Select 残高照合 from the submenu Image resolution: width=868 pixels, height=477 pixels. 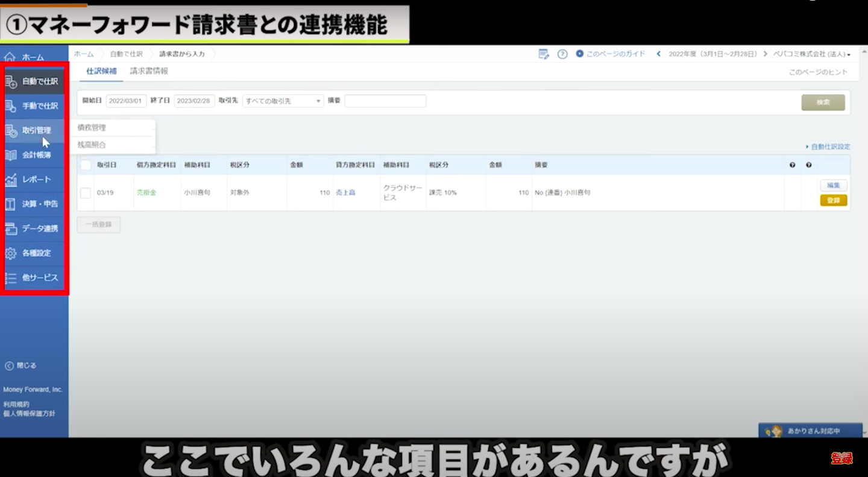coord(92,145)
